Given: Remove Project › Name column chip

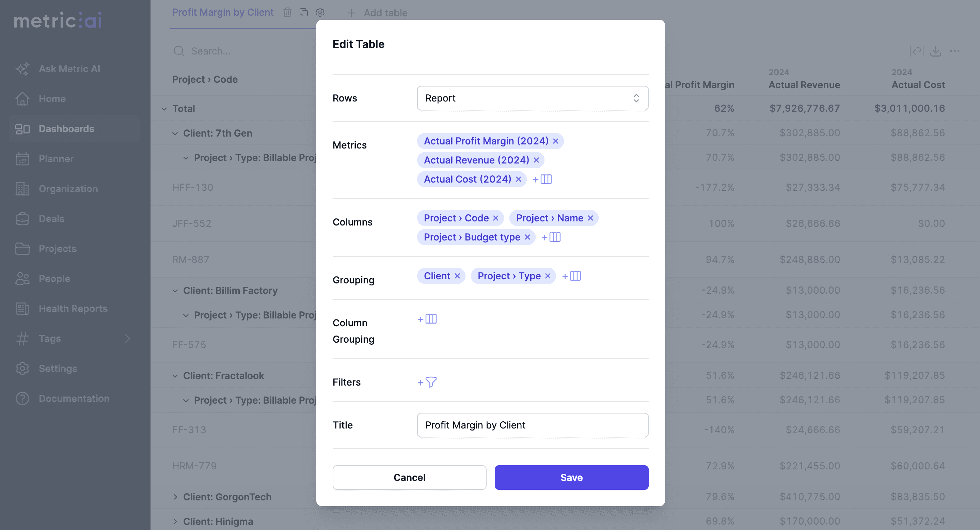Looking at the screenshot, I should pyautogui.click(x=590, y=218).
